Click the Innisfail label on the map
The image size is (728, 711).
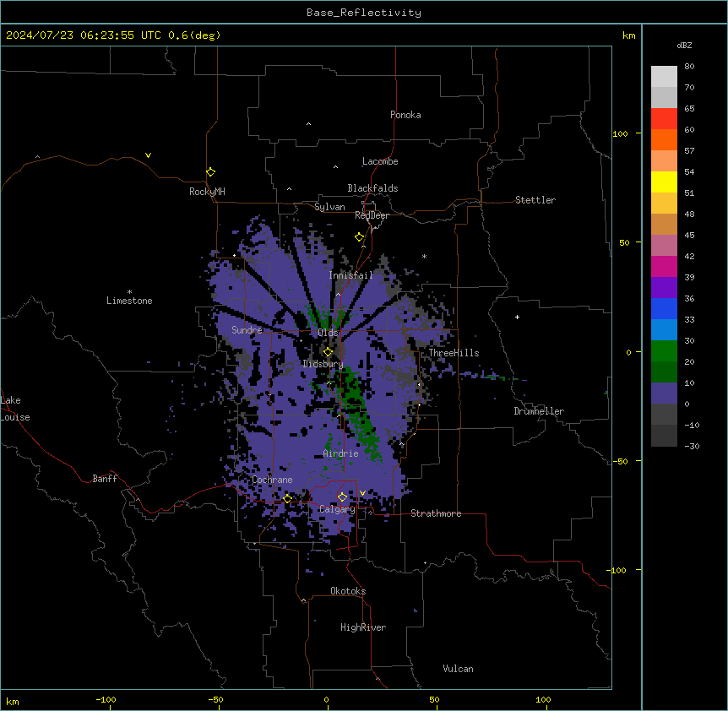click(350, 275)
